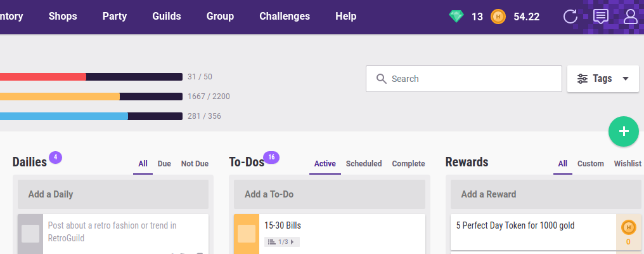Viewport: 644px width, 254px height.
Task: Select the Wishlist rewards tab
Action: [x=628, y=164]
